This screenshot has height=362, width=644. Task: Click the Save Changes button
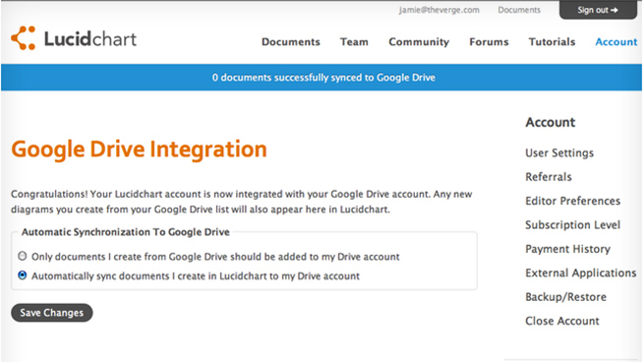[x=52, y=313]
